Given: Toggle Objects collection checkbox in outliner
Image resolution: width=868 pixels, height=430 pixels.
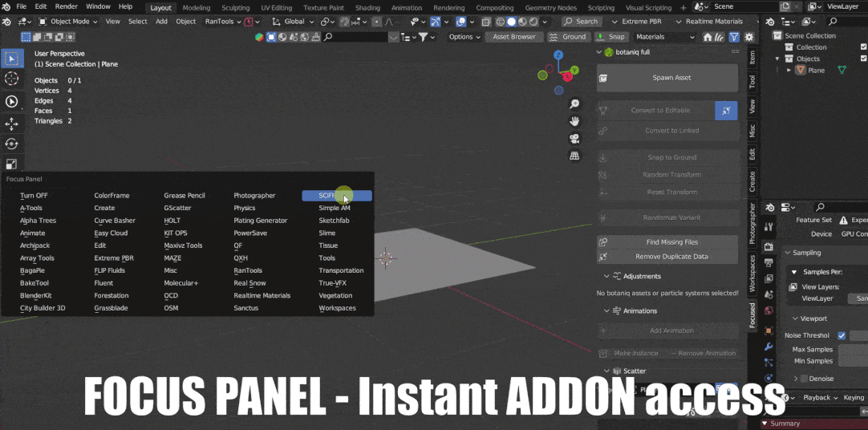Looking at the screenshot, I should (863, 59).
